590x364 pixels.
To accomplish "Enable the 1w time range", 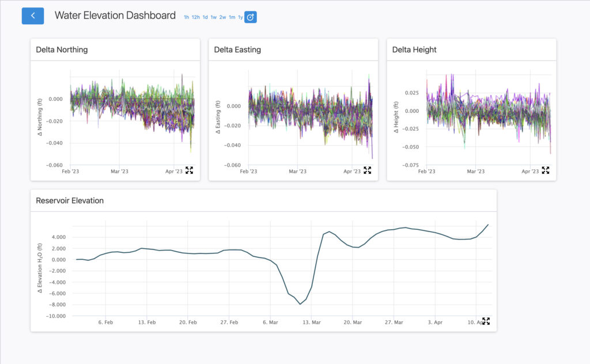I will click(214, 17).
